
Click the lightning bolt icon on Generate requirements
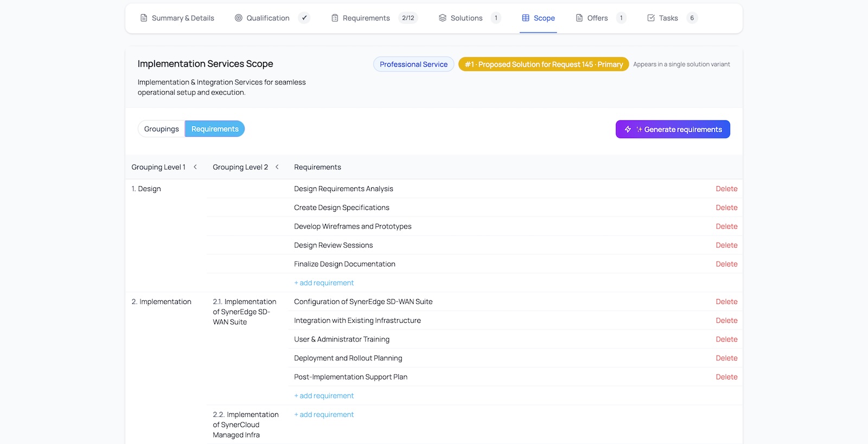(x=628, y=129)
